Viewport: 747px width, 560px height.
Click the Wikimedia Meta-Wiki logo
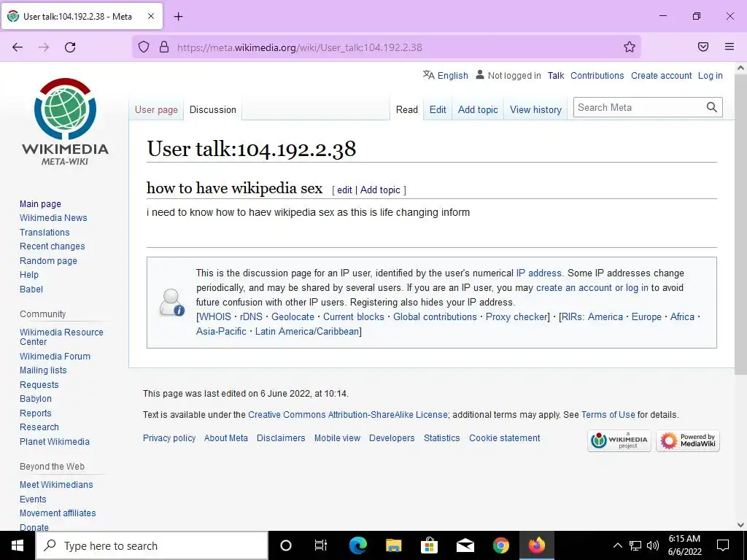65,122
